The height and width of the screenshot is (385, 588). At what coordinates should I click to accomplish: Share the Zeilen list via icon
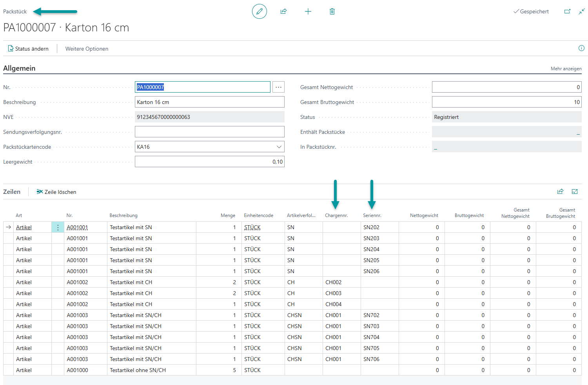click(560, 192)
